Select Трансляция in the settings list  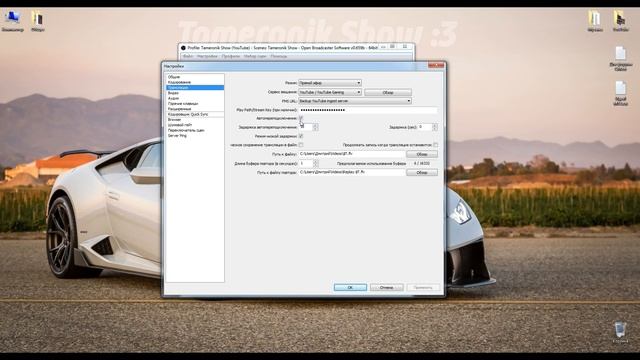point(195,87)
